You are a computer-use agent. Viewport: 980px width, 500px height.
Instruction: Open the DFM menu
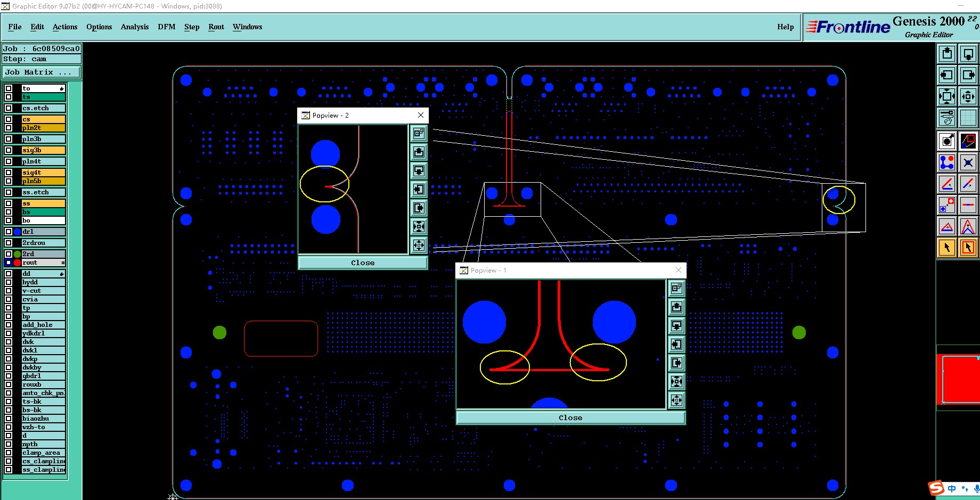(x=167, y=27)
